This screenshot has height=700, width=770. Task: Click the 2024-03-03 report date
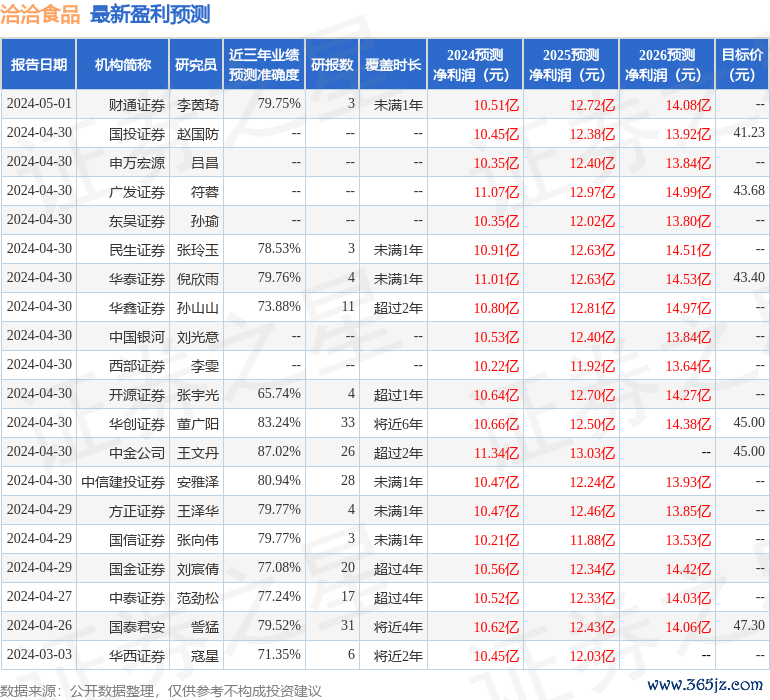pos(39,654)
